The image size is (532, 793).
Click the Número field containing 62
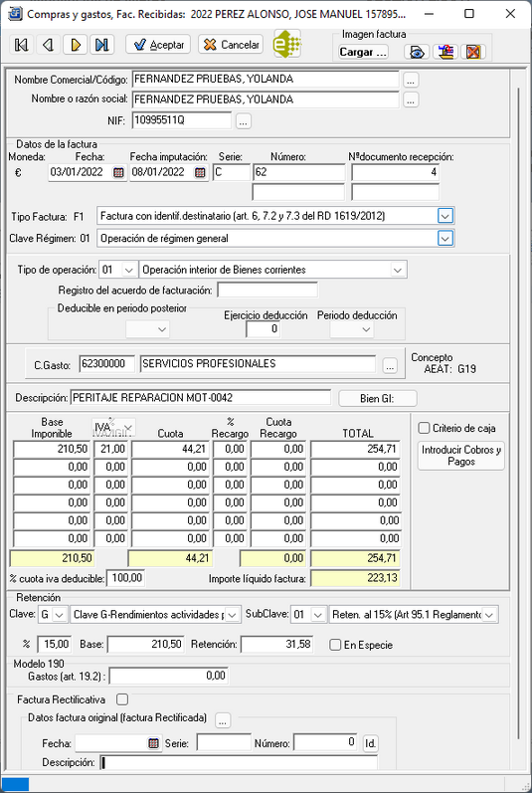[298, 172]
